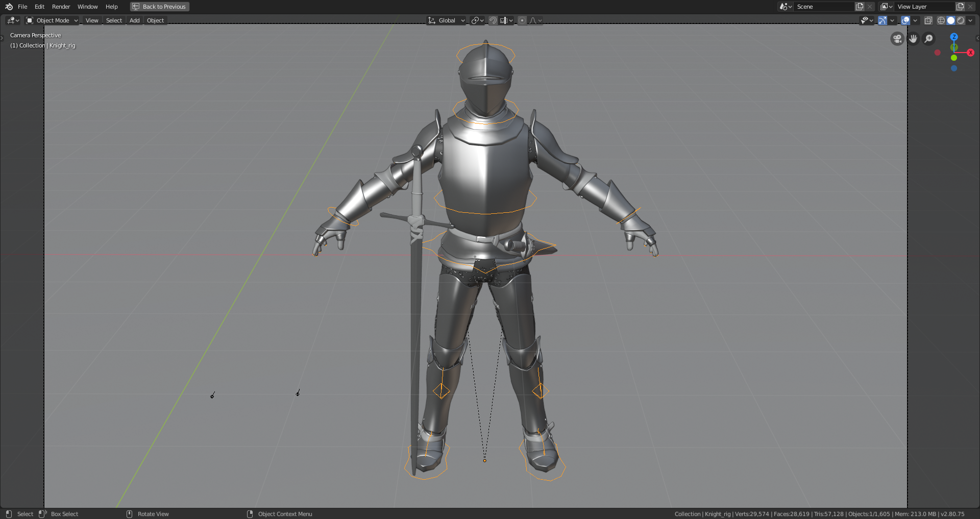Click the zoom icon in viewport navigation gizmo
The width and height of the screenshot is (980, 519).
928,39
